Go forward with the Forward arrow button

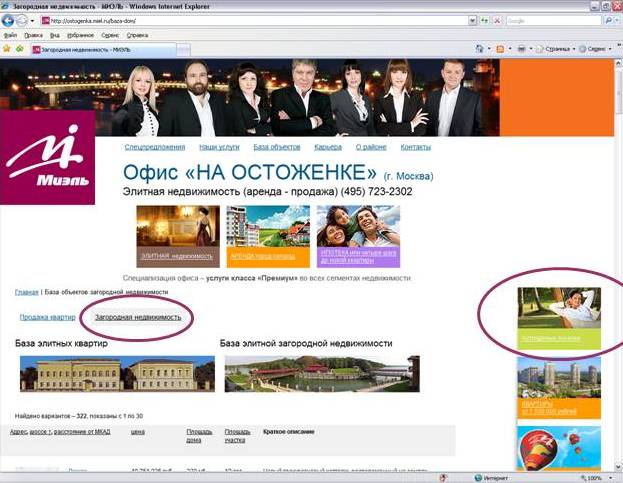21,20
